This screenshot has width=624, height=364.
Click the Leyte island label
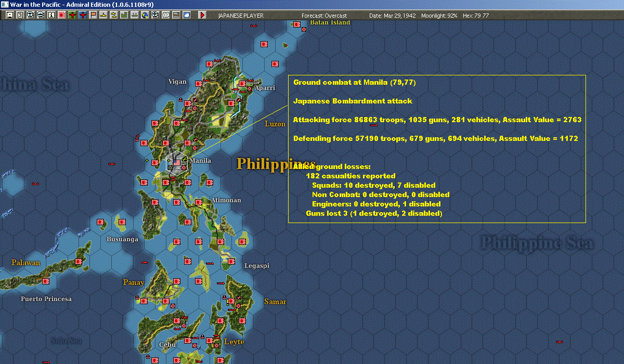click(233, 342)
